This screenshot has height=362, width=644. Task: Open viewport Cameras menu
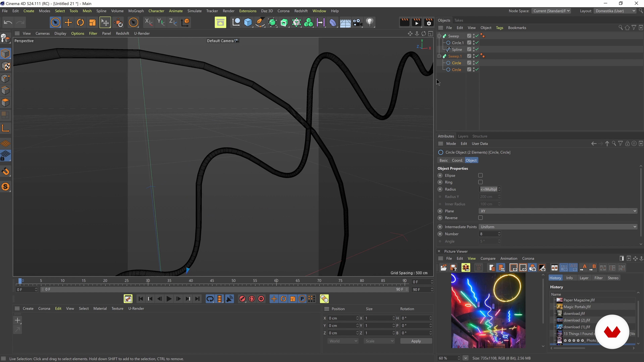(x=42, y=34)
